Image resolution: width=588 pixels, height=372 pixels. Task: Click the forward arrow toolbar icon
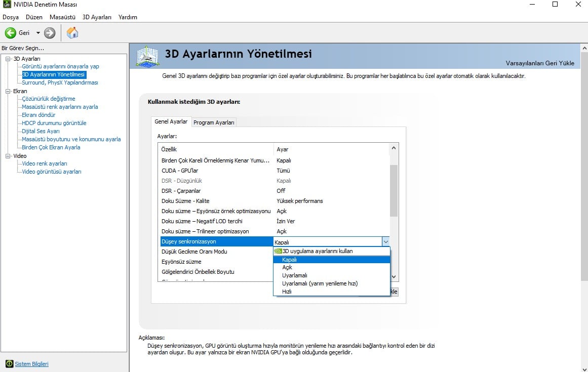coord(50,33)
